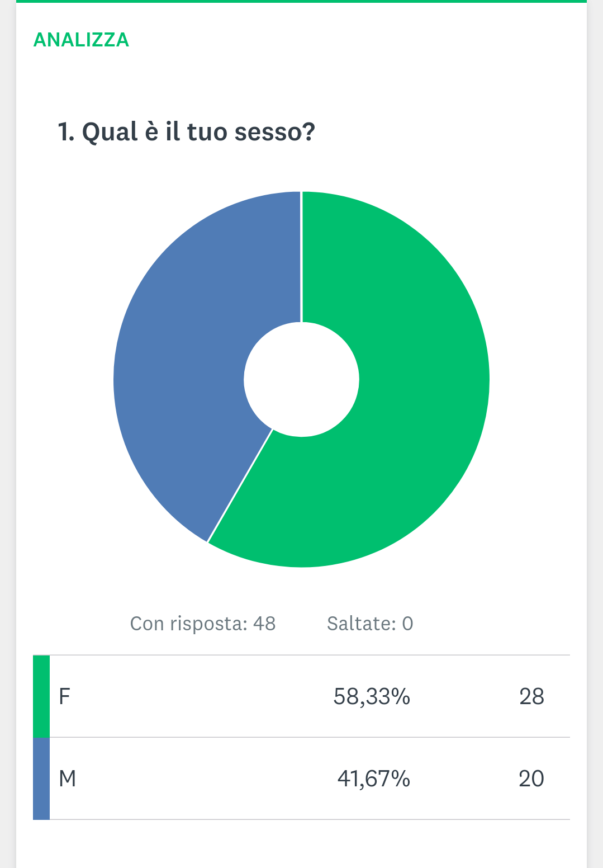Screen dimensions: 603x868
Task: Click the 58,33% percentage value
Action: [372, 696]
